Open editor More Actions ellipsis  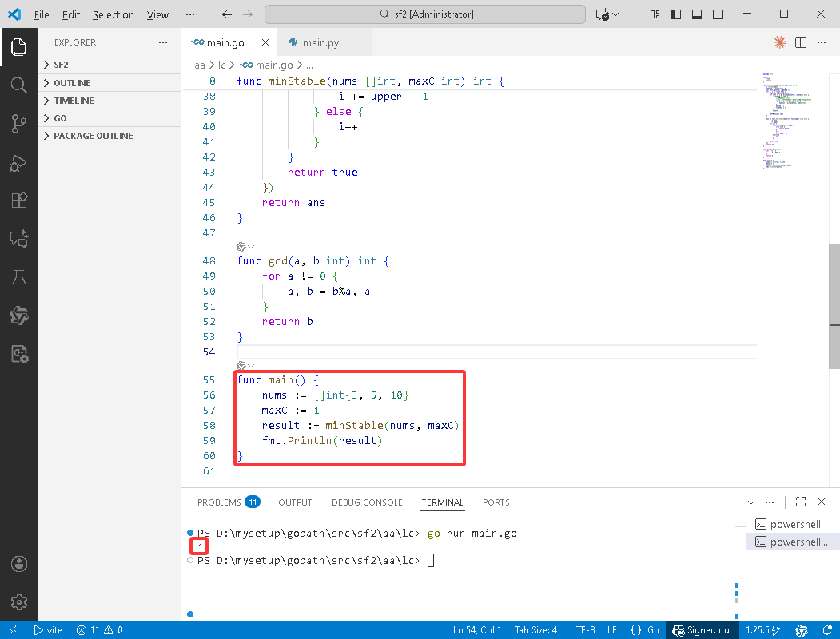(822, 42)
